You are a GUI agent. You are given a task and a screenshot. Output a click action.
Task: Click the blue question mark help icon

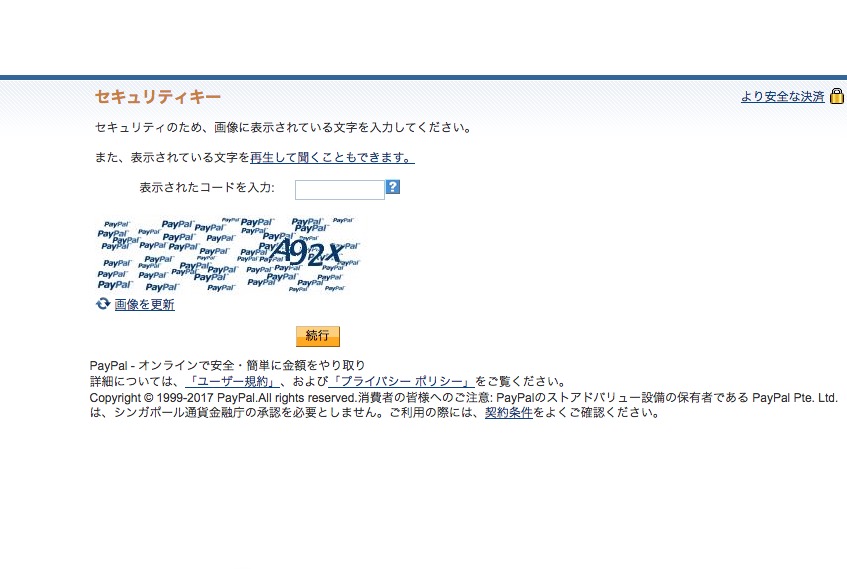coord(393,187)
